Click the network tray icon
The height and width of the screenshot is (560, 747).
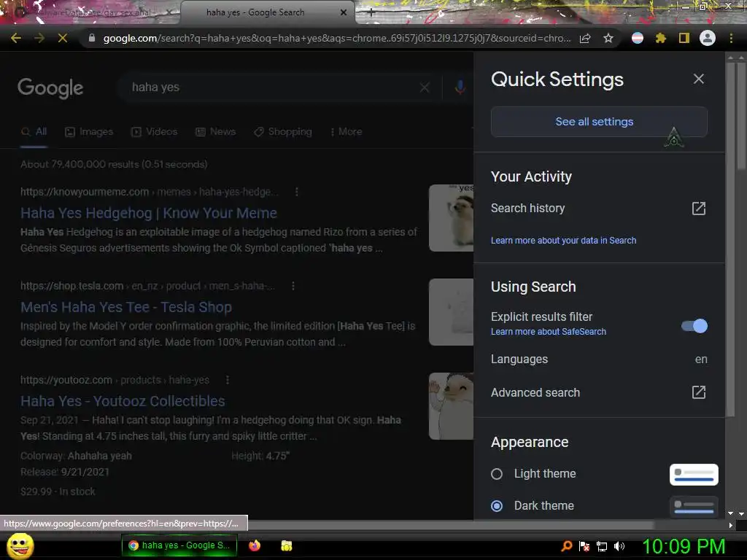coord(602,546)
